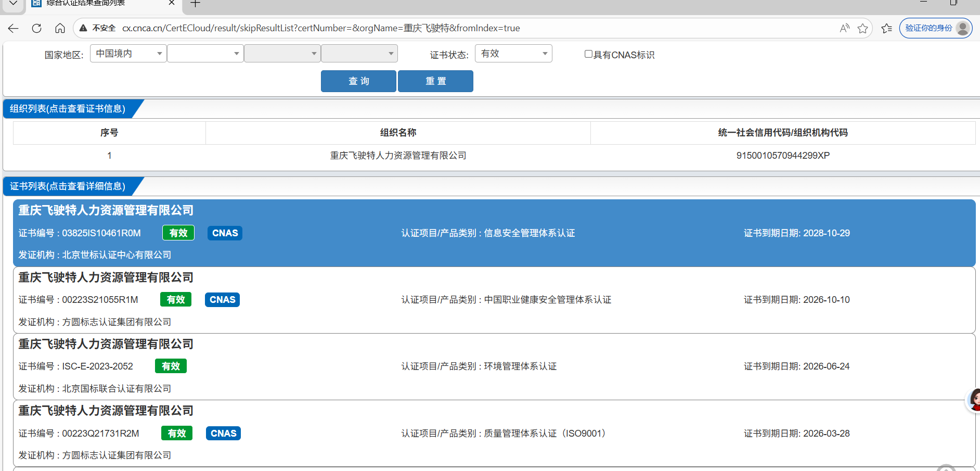This screenshot has height=471, width=980.
Task: Expand the 中国境内 region dropdown
Action: [128, 54]
